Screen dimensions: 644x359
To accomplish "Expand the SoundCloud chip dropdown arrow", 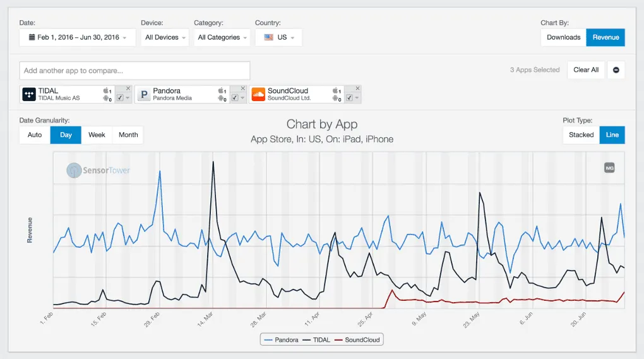I will 357,98.
